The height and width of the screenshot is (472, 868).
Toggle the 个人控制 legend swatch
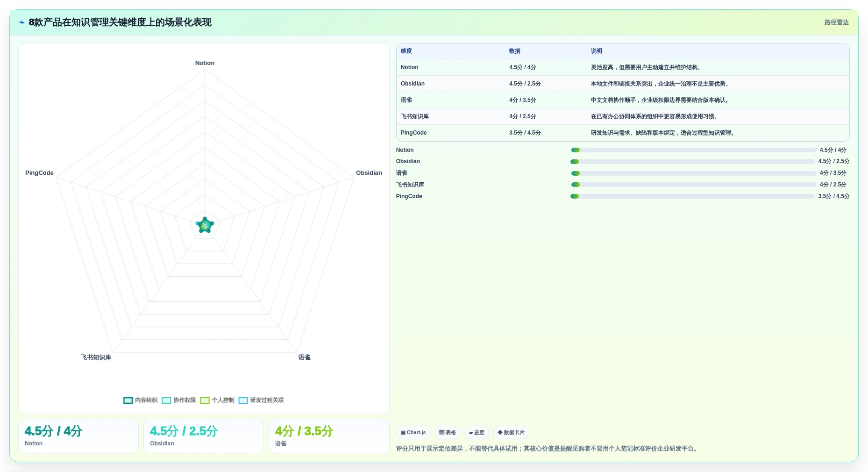(x=205, y=400)
